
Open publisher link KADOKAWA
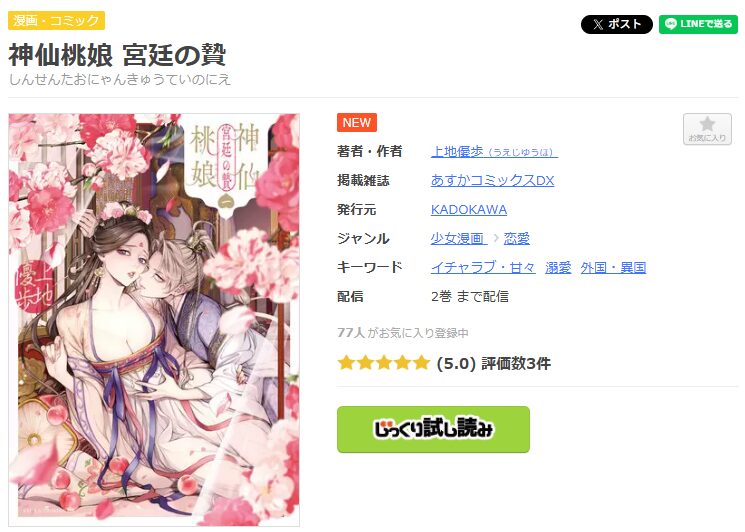468,209
